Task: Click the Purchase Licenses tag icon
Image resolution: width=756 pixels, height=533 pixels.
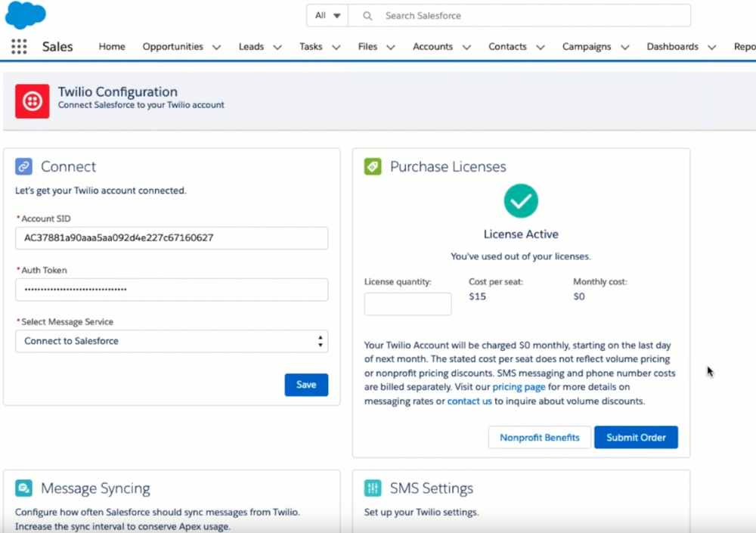Action: (372, 166)
